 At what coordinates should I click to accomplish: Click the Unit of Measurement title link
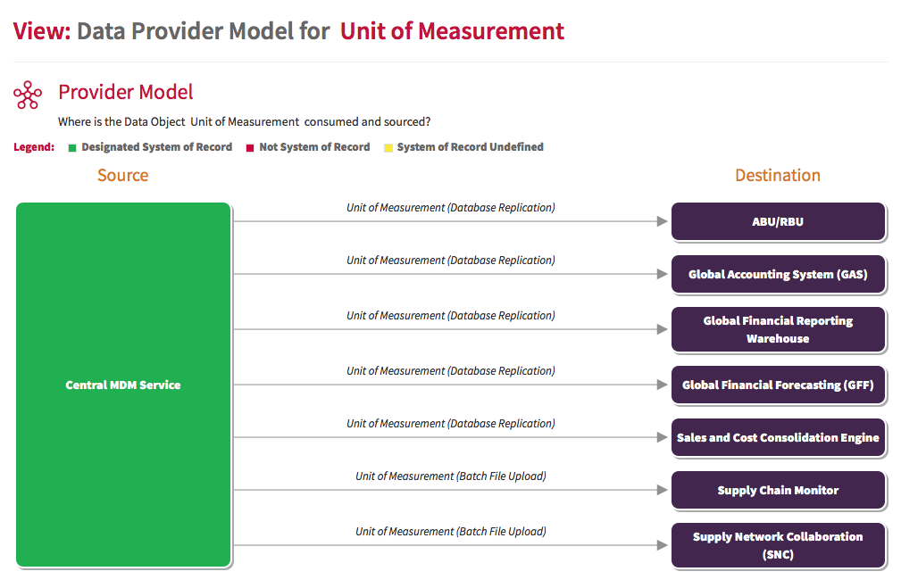[452, 31]
